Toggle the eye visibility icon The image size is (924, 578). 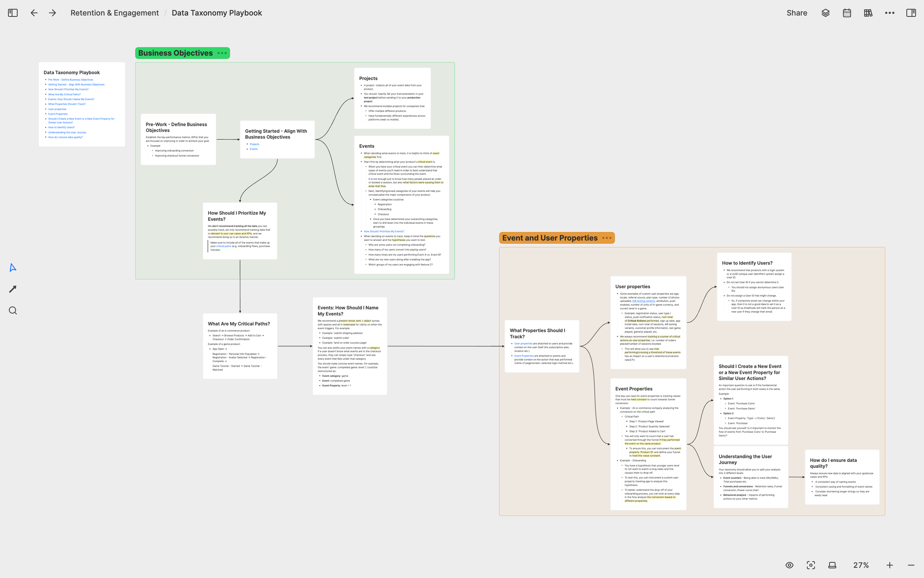pyautogui.click(x=790, y=565)
